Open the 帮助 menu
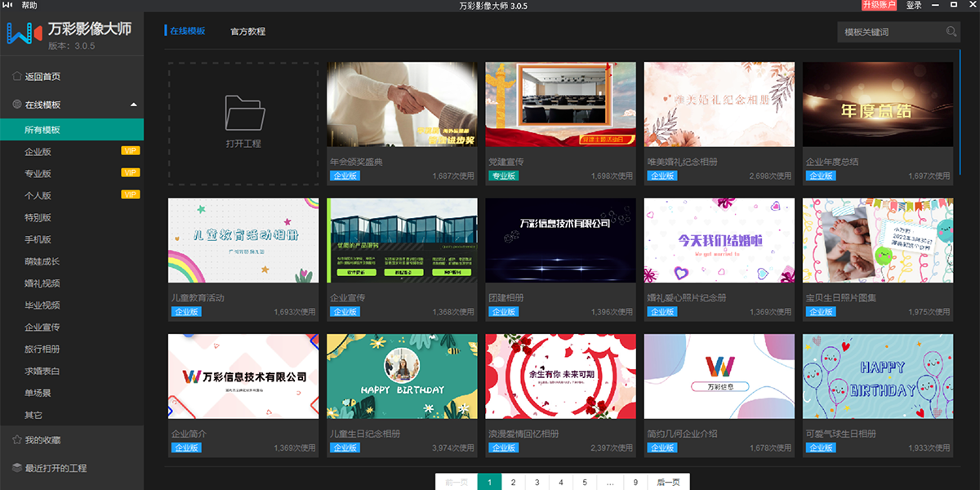The width and height of the screenshot is (980, 490). point(29,6)
